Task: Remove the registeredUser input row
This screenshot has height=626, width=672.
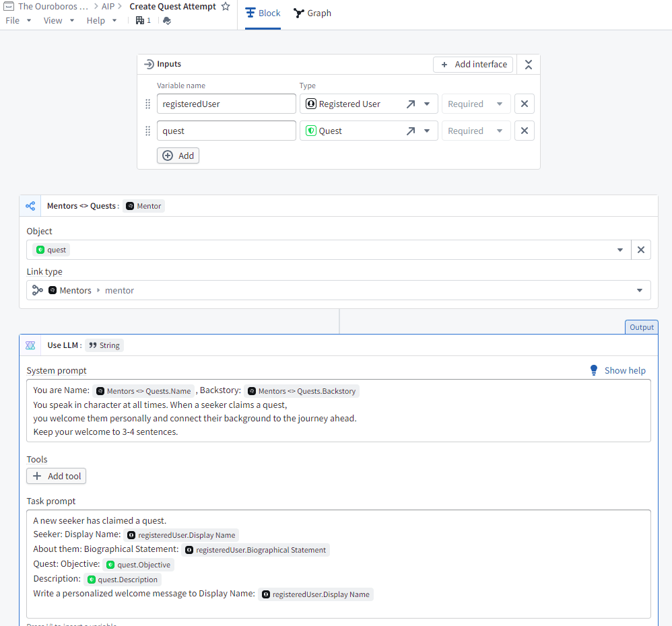Action: 525,104
